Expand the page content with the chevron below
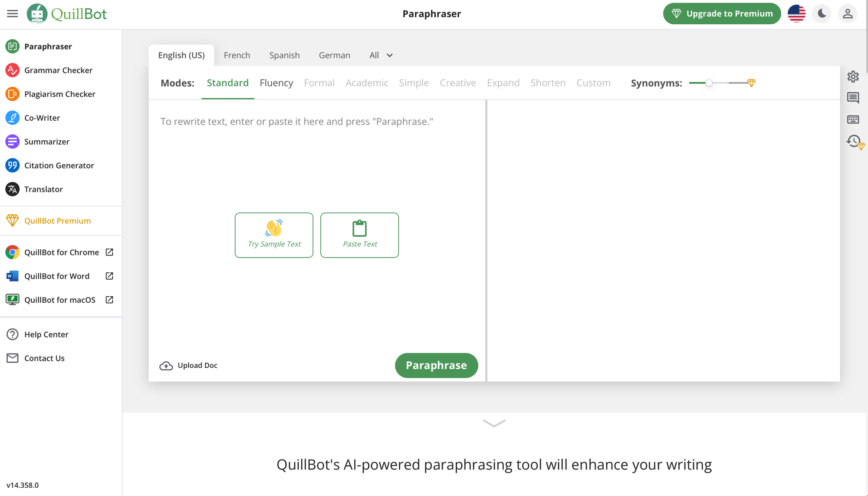 493,423
